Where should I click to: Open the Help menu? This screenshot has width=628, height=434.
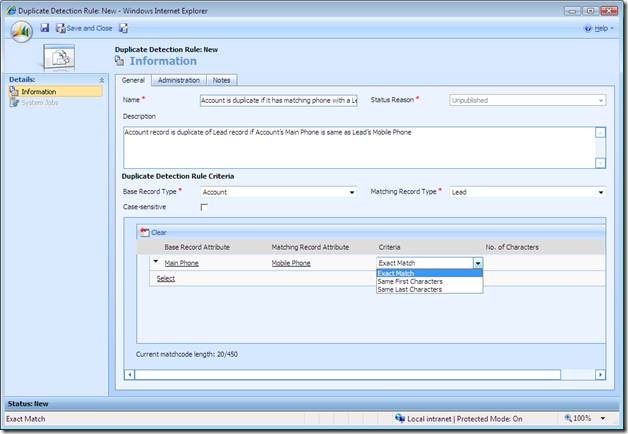click(x=598, y=28)
